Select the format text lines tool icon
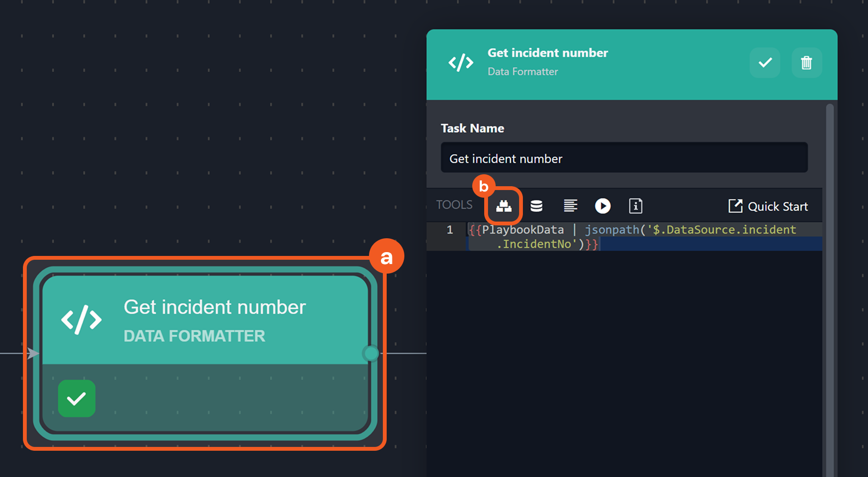Image resolution: width=868 pixels, height=477 pixels. [570, 206]
